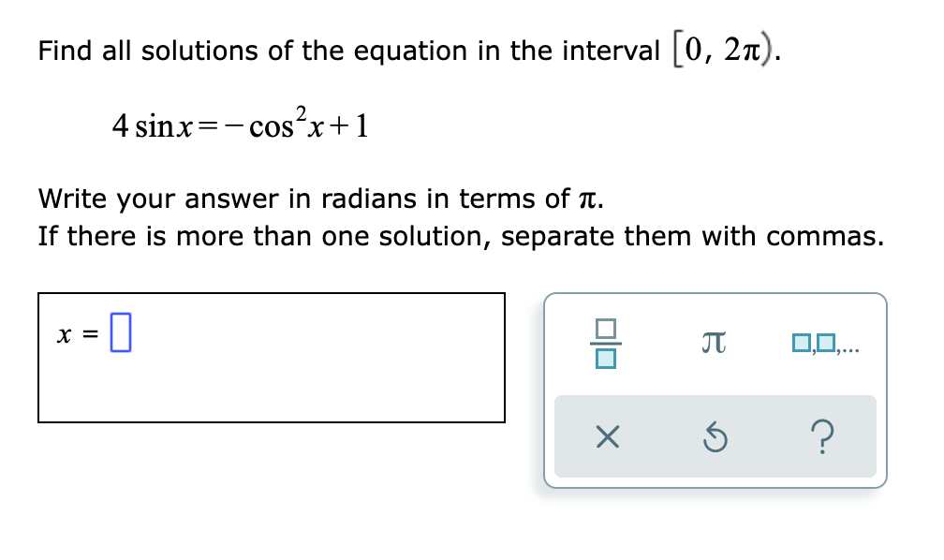Click the blue answer placeholder box
The width and height of the screenshot is (944, 560).
121,332
